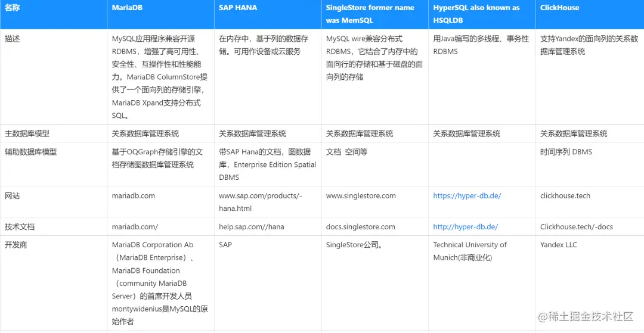The height and width of the screenshot is (333, 644).
Task: Select the 带SAP Hana的文档 secondary model cell
Action: tap(267, 164)
